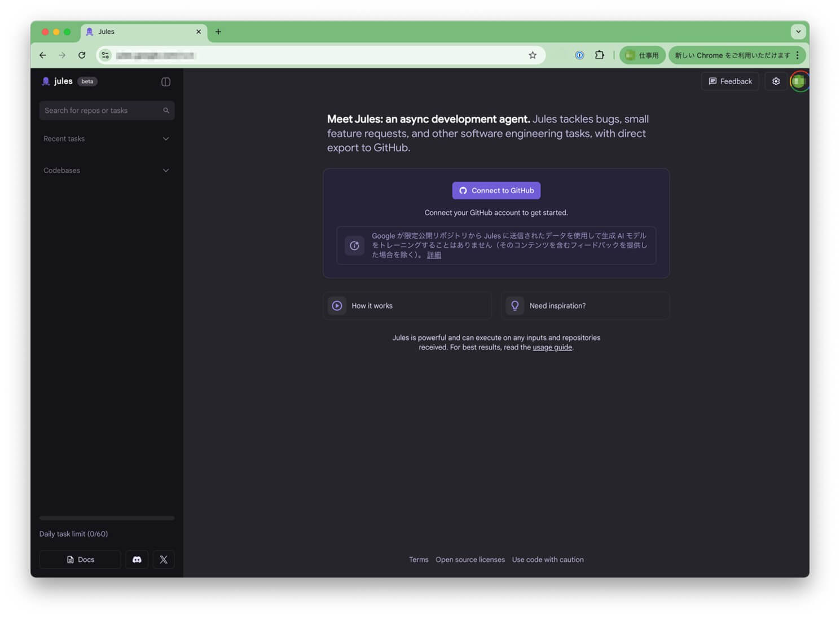Open the X (Twitter) link icon
Screen dimensions: 840x618
pyautogui.click(x=164, y=559)
